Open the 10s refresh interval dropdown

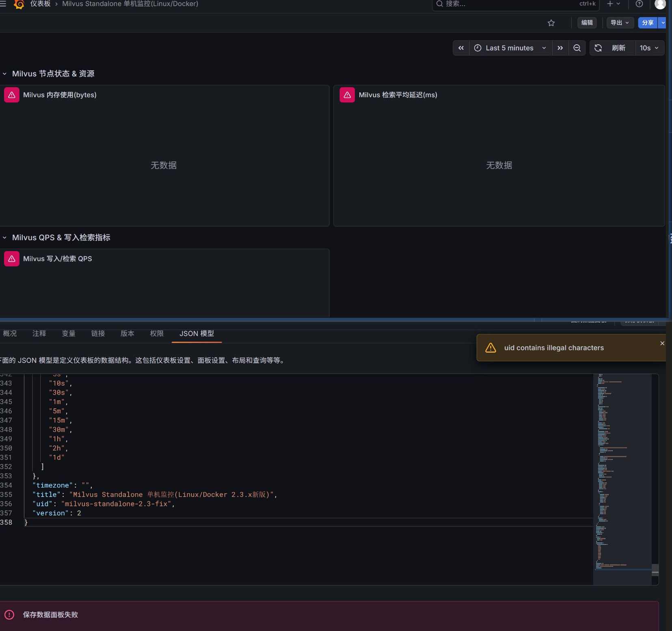point(650,48)
